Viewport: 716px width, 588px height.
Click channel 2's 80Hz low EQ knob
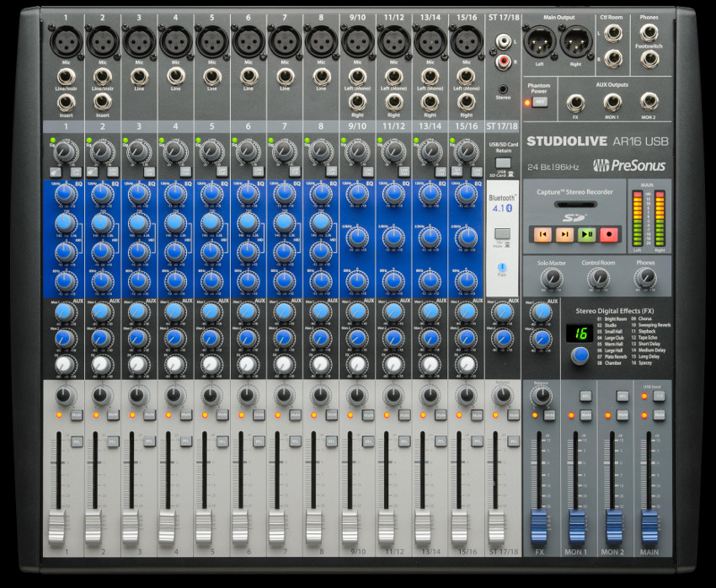tap(102, 281)
